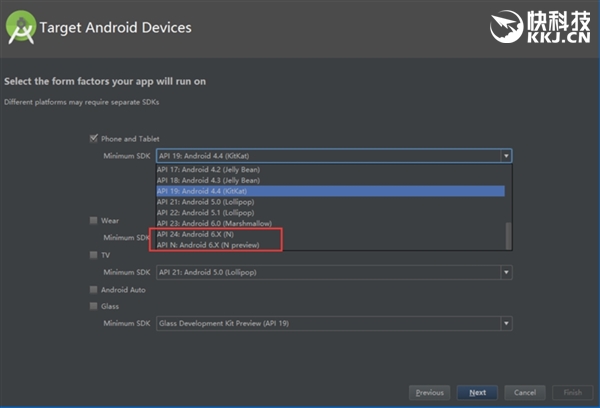Click the Cancel button
The width and height of the screenshot is (600, 408).
525,393
